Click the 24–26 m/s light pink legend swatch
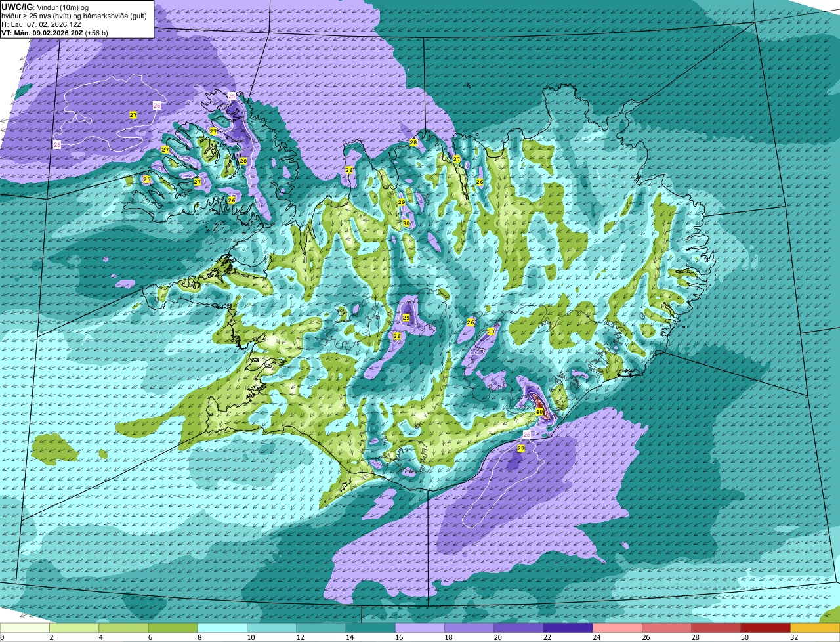Image resolution: width=840 pixels, height=642 pixels. 618,628
